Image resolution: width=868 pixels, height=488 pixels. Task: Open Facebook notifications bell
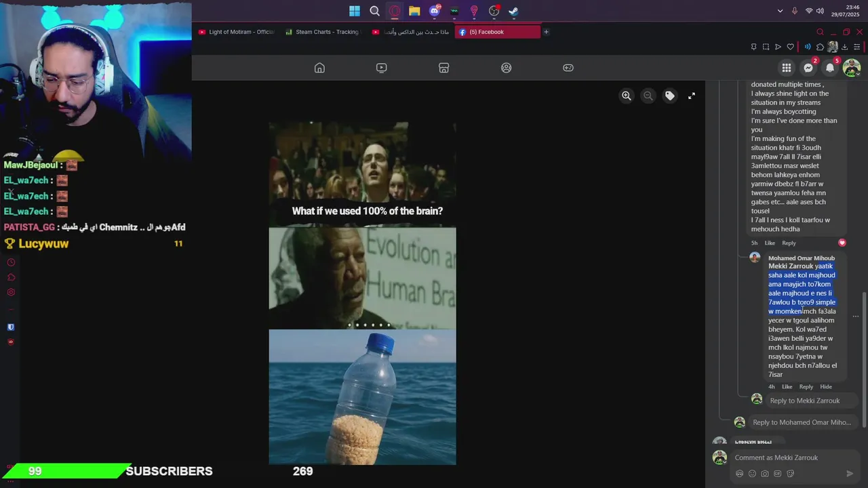pos(830,68)
